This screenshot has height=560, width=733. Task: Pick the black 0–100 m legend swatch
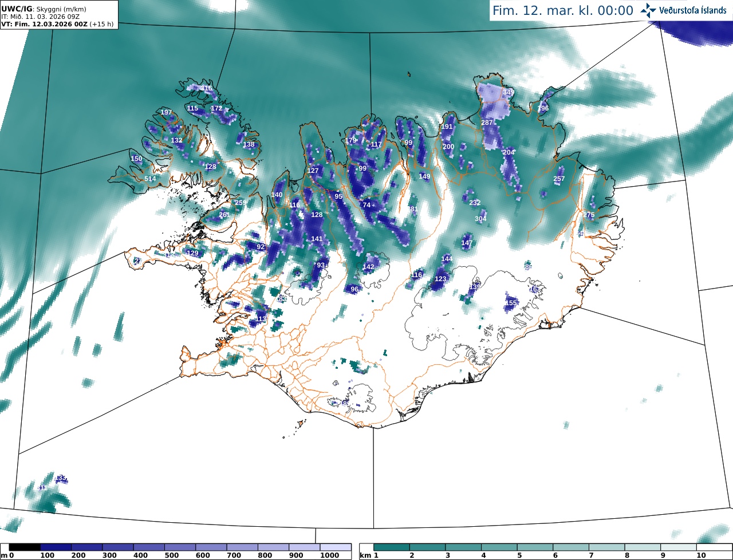click(25, 547)
